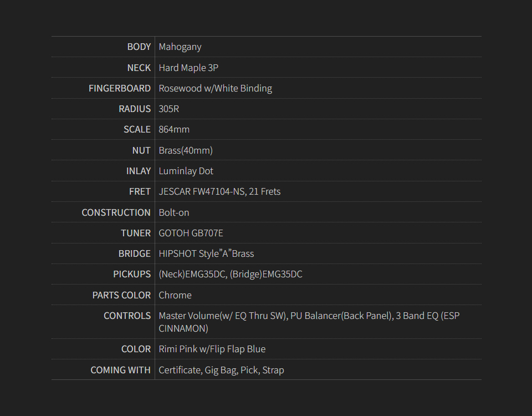Viewport: 532px width, 416px height.
Task: Select the Bolt-on construction value
Action: pos(174,212)
